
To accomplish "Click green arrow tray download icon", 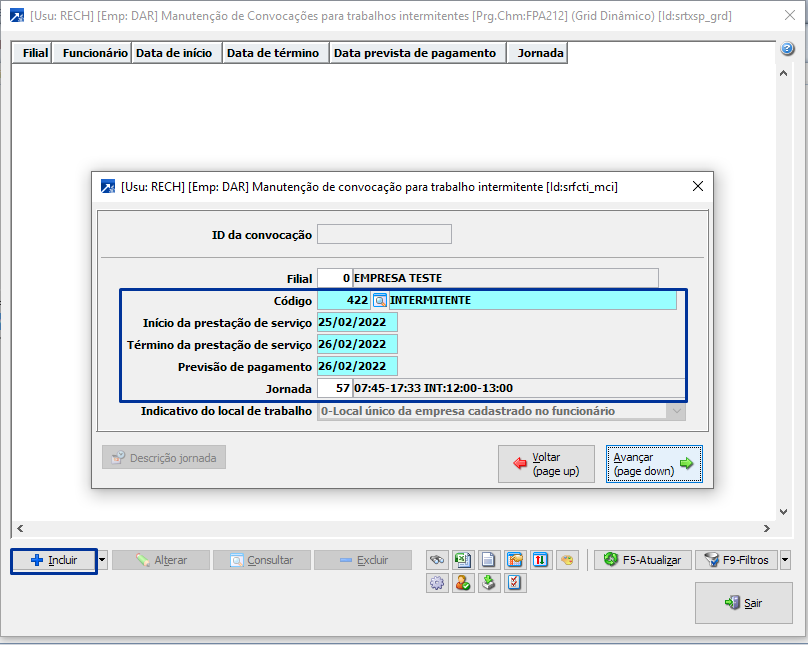I will pos(489,583).
